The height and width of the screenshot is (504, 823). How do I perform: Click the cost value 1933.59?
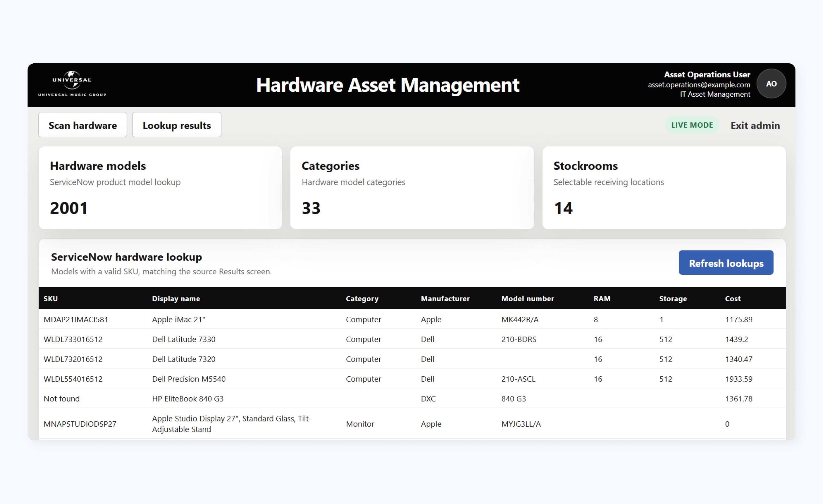click(x=739, y=379)
